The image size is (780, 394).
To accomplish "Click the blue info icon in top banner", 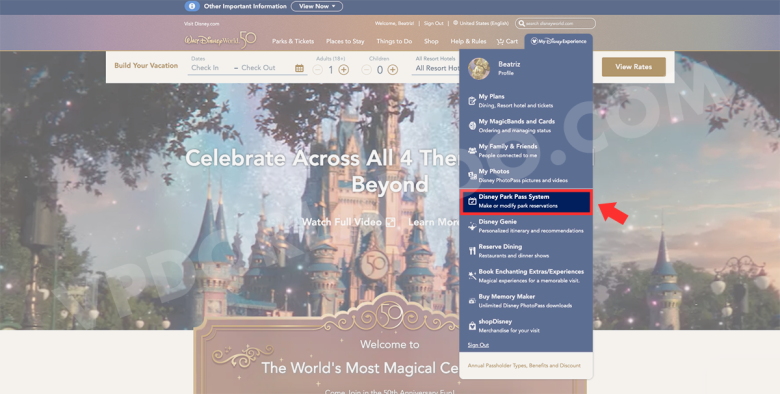I will pos(192,6).
